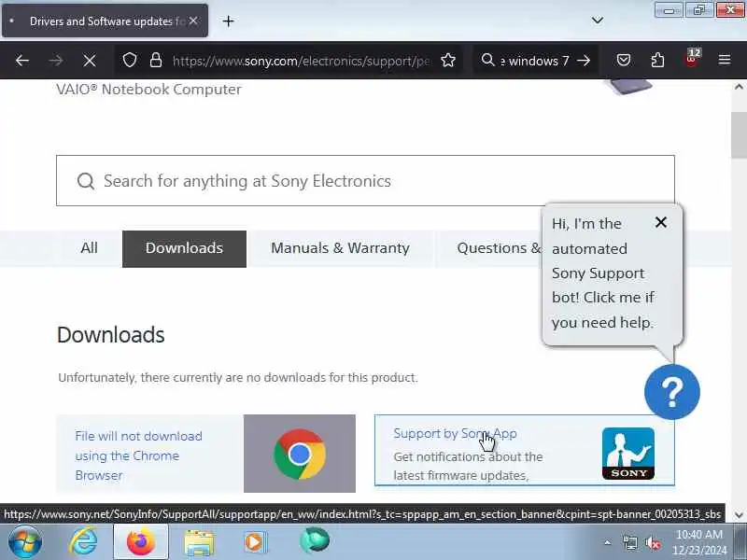Open the Firefox hamburger menu
Image resolution: width=747 pixels, height=560 pixels.
[x=725, y=60]
